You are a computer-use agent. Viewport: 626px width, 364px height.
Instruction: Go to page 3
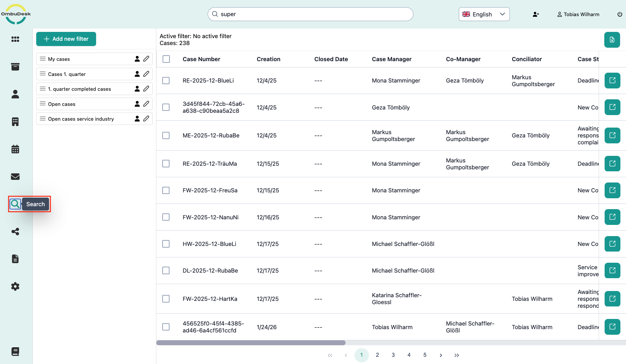point(393,355)
